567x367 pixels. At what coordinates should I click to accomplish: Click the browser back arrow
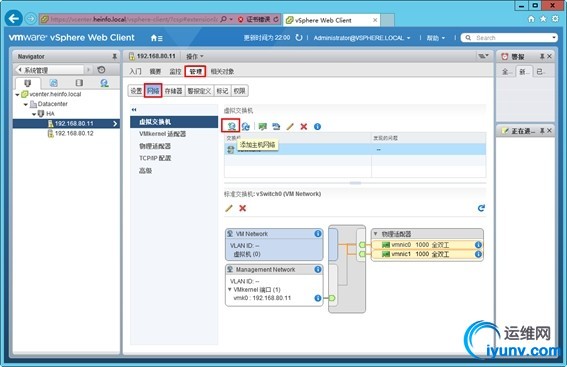(14, 18)
